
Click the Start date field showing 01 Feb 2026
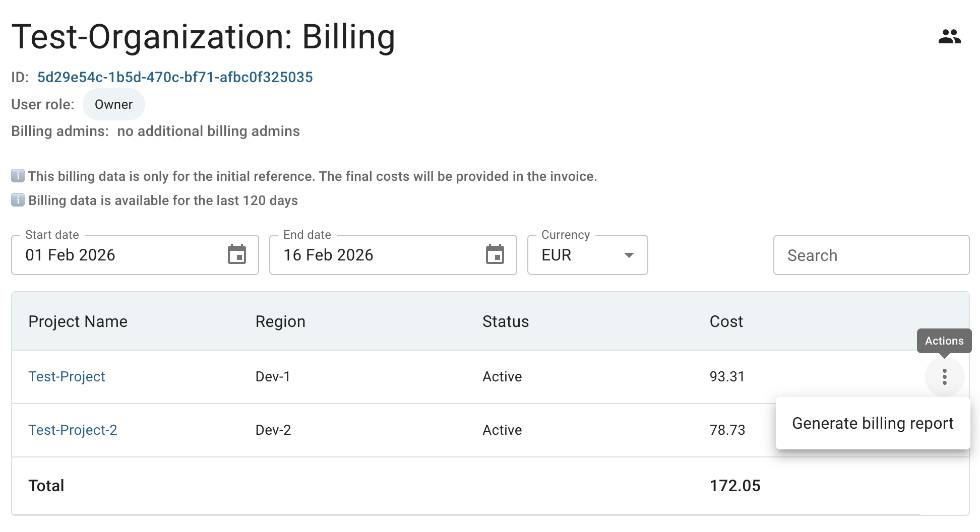(121, 255)
